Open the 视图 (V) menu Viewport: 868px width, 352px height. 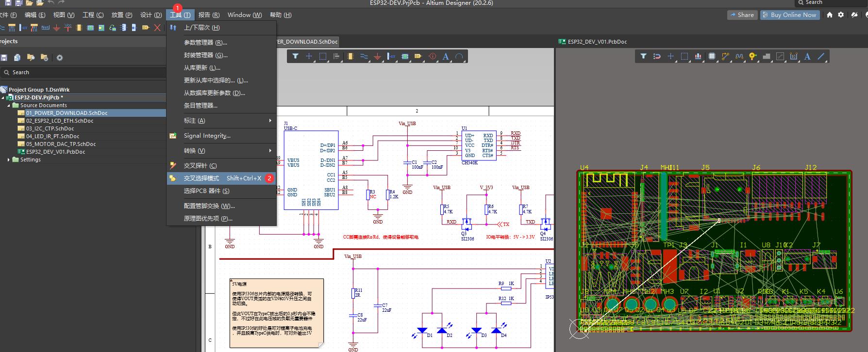(x=64, y=15)
